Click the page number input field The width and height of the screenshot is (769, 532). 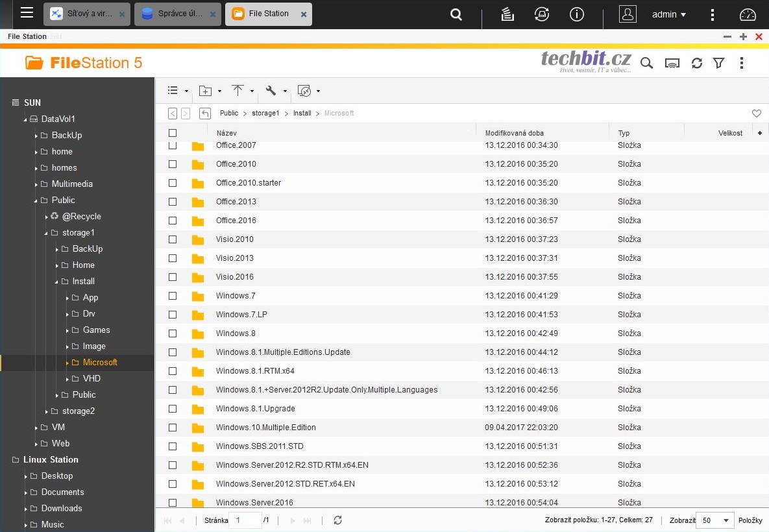(x=245, y=520)
